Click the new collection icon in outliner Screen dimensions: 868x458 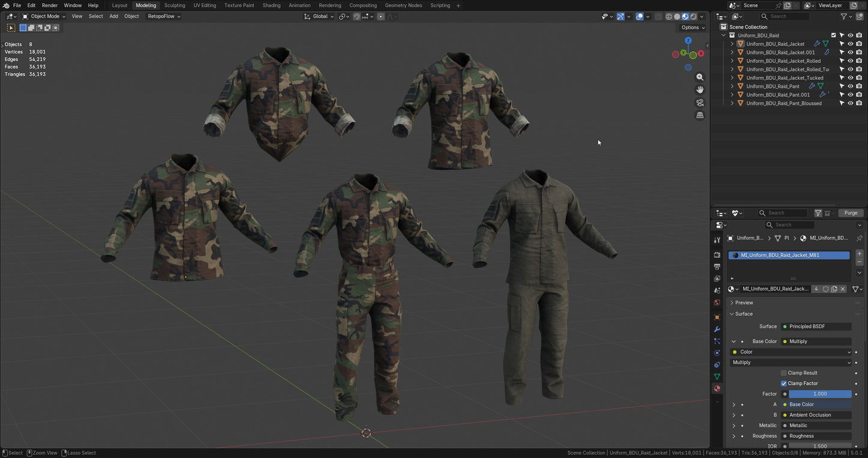[x=860, y=16]
